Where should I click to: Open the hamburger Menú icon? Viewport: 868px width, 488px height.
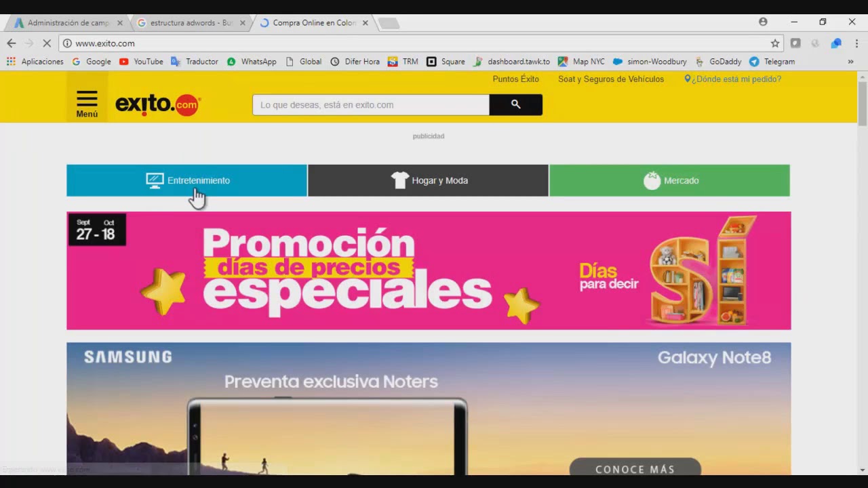(x=87, y=104)
